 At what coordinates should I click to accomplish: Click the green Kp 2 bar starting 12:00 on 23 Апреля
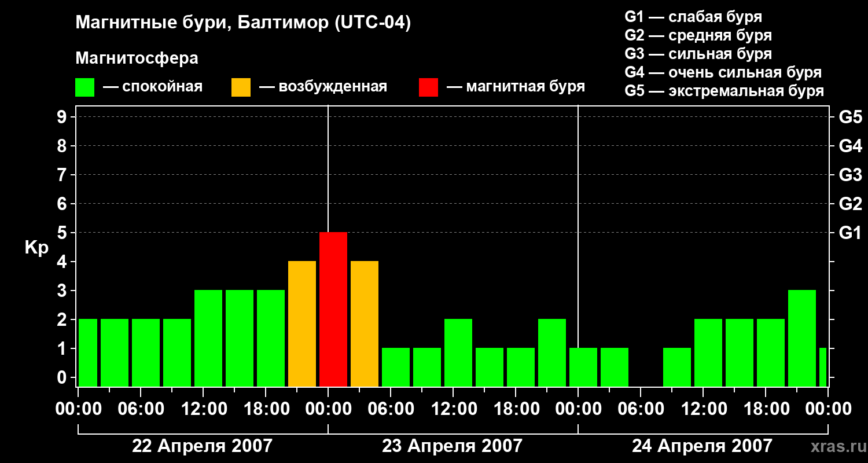(458, 353)
